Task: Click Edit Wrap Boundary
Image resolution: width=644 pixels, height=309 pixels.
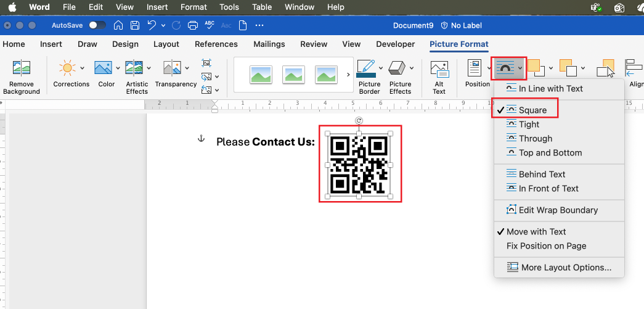Action: click(560, 210)
